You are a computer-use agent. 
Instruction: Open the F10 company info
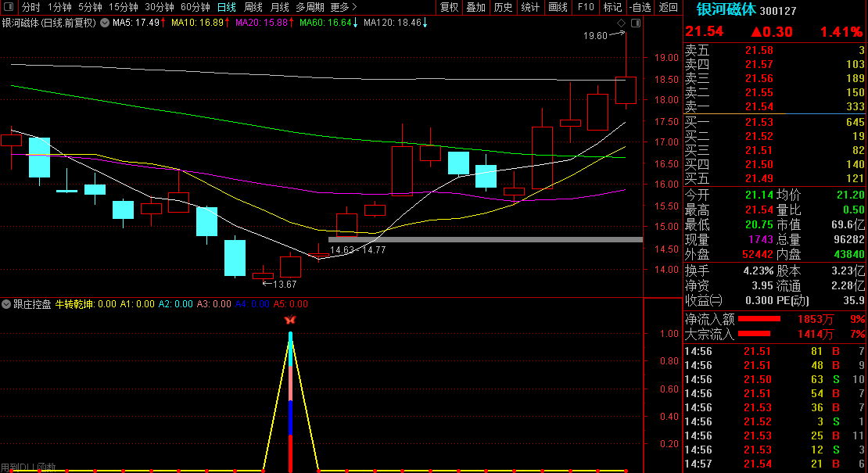tap(585, 7)
